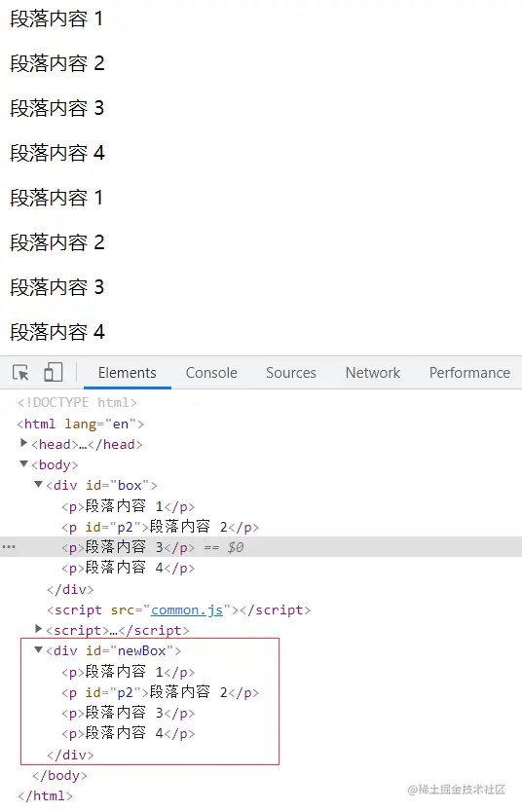Select the head…/head row

(x=87, y=444)
